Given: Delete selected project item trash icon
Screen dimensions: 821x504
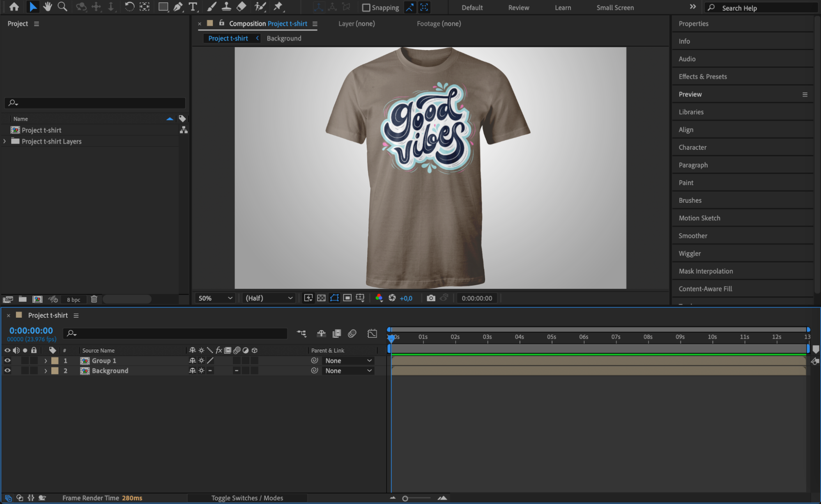Looking at the screenshot, I should [94, 299].
